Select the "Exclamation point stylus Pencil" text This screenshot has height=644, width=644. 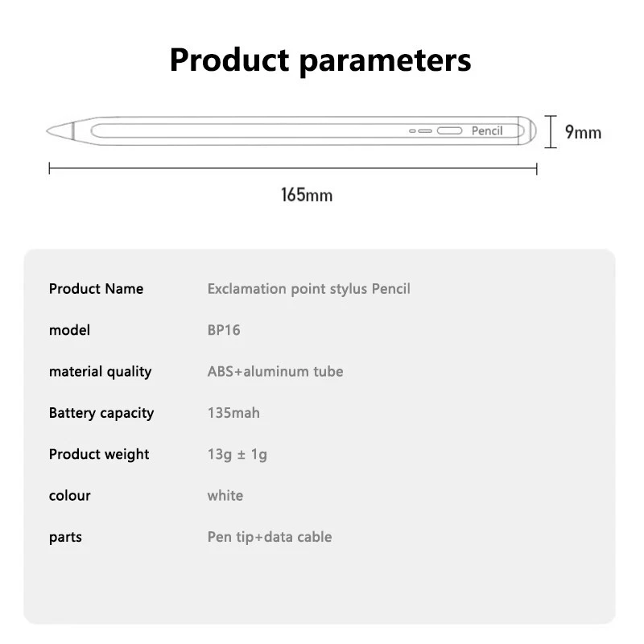tap(308, 289)
